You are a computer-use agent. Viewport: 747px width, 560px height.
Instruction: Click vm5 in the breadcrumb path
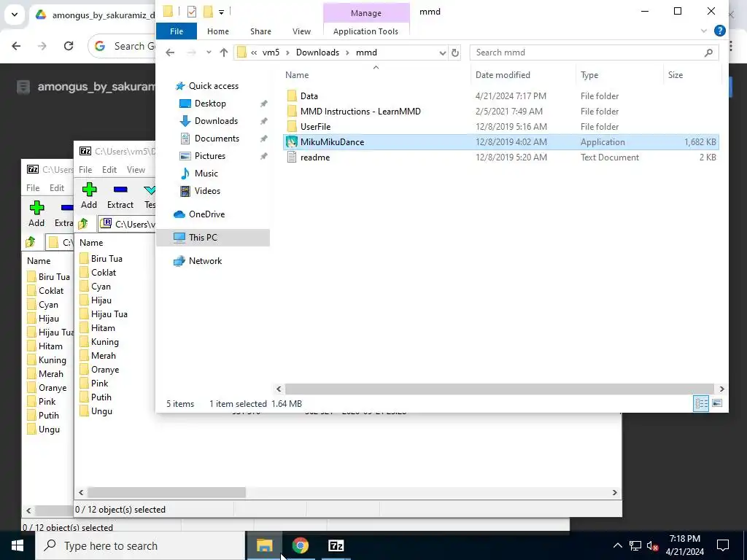click(x=271, y=52)
